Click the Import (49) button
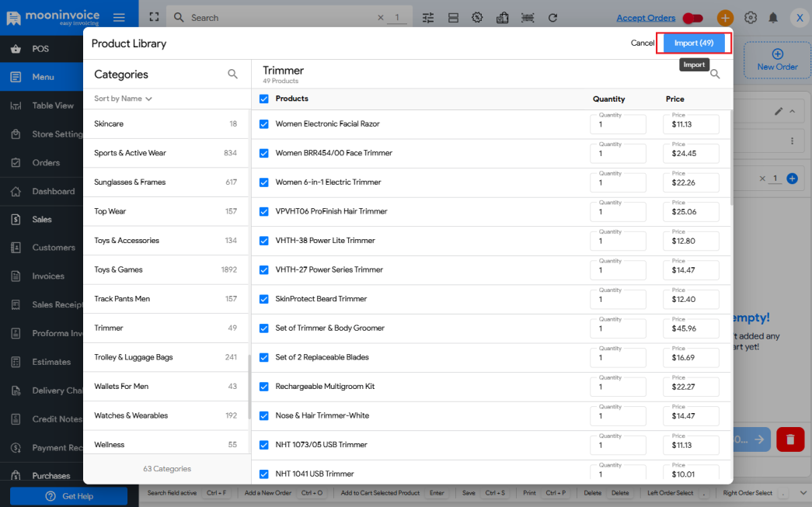812x507 pixels. [x=694, y=43]
